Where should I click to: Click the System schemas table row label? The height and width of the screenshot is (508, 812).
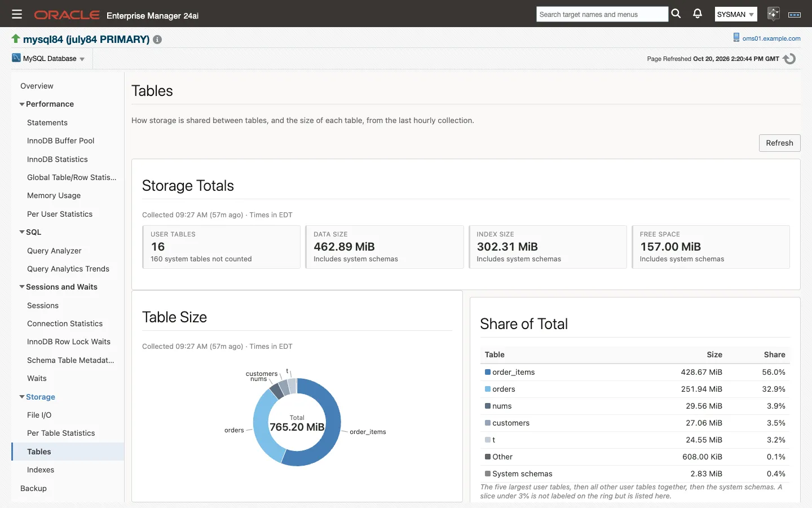point(522,474)
